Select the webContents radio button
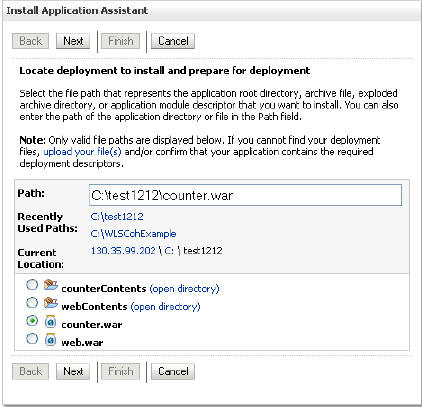This screenshot has height=407, width=422. click(x=32, y=303)
